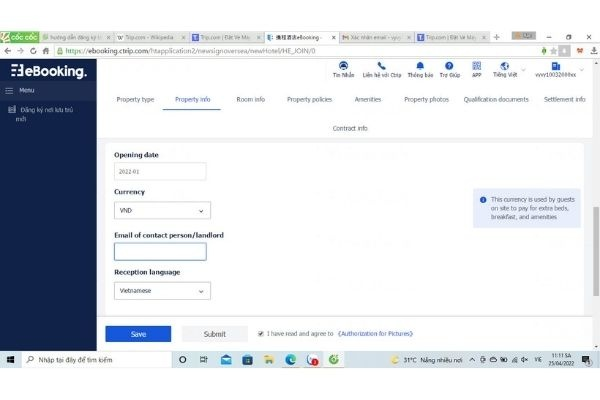Open the Reception language dropdown
The width and height of the screenshot is (600, 400).
pyautogui.click(x=162, y=291)
